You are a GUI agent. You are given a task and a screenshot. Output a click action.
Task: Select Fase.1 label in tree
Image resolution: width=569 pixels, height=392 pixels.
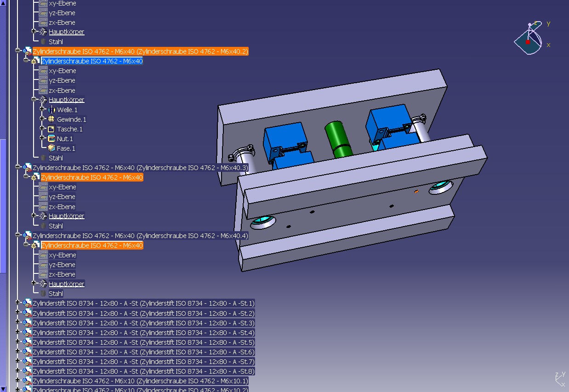[66, 148]
